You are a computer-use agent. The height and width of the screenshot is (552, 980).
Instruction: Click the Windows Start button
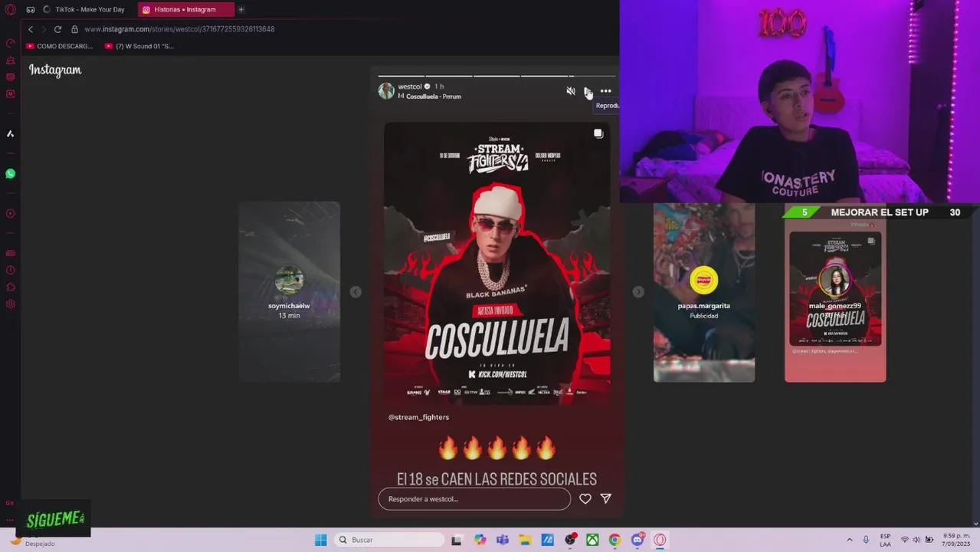point(320,540)
